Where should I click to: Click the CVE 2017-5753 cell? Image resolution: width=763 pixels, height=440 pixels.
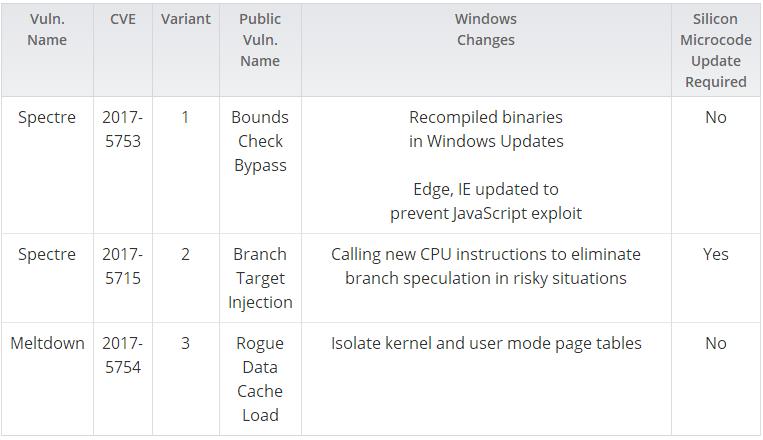122,129
